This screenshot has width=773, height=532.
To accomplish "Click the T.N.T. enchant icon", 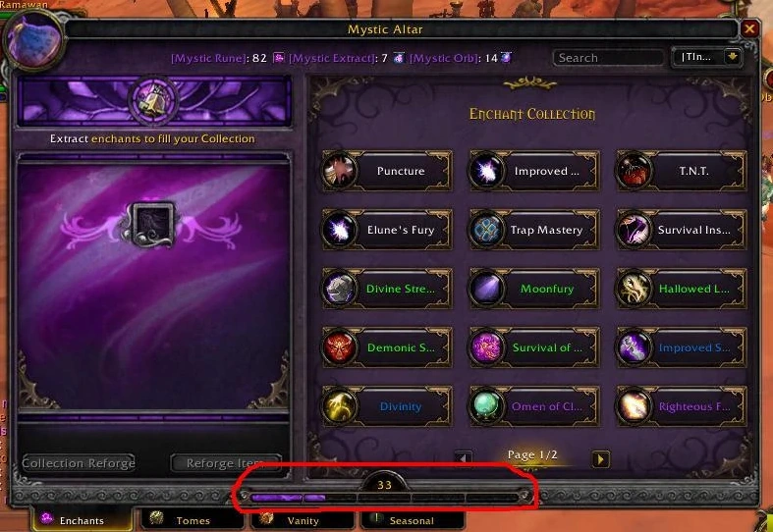I will pyautogui.click(x=634, y=171).
